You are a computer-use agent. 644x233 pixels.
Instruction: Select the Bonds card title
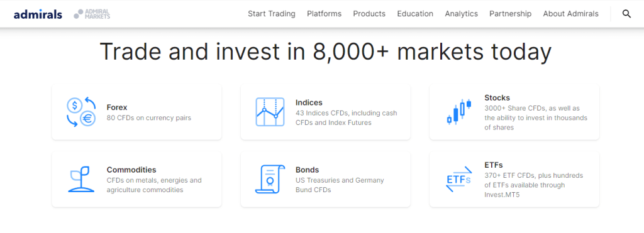click(x=307, y=170)
